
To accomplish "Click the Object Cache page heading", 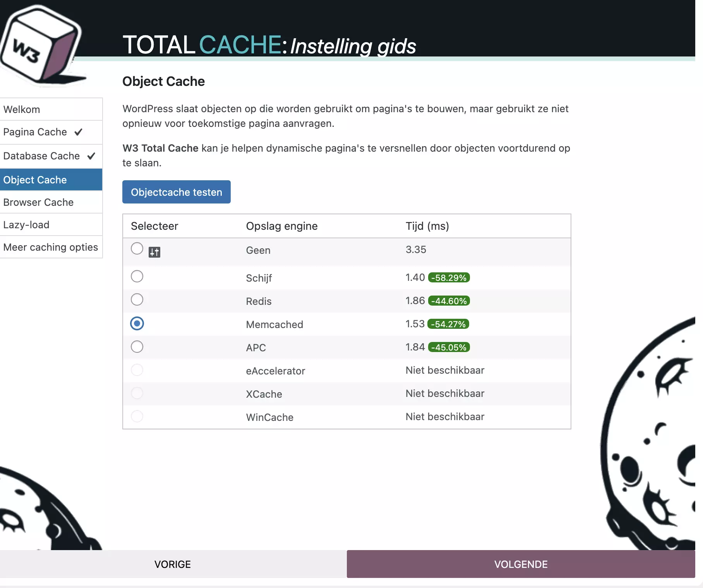I will point(163,81).
